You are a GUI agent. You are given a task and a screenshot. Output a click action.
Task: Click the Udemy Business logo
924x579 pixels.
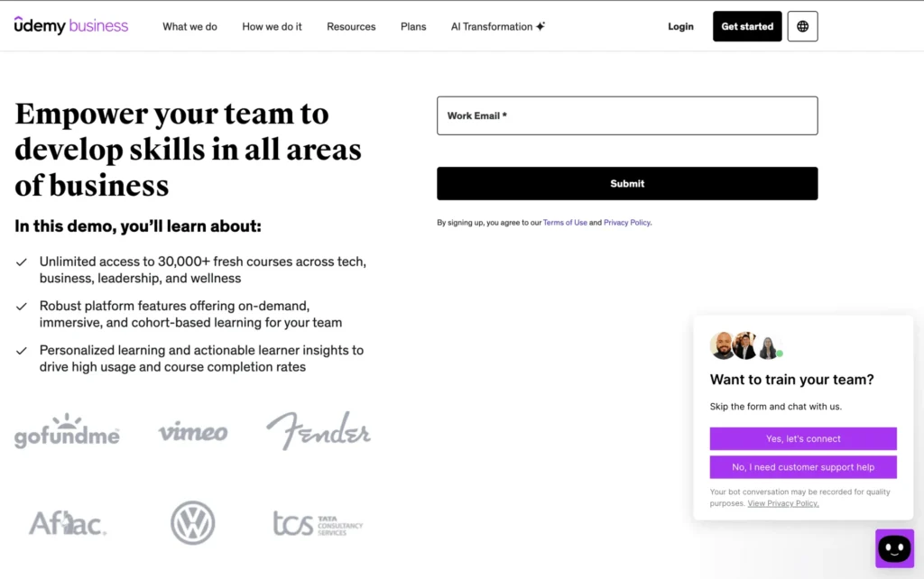pyautogui.click(x=70, y=25)
